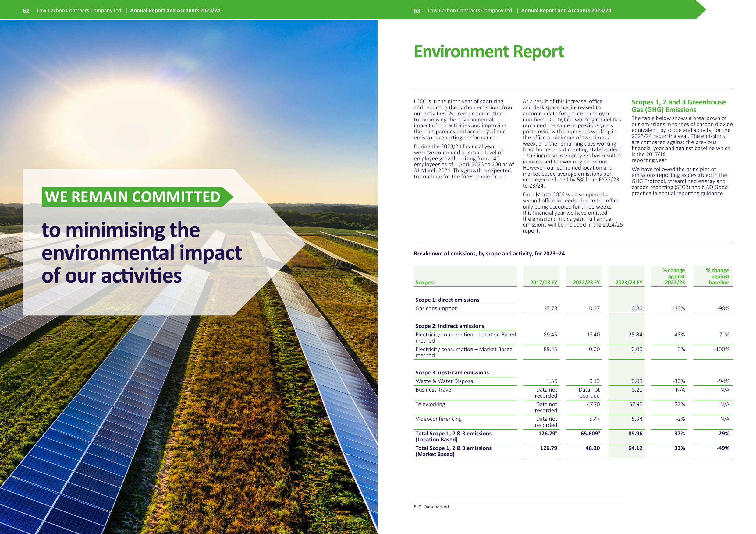Click the '2022/23 FY' column header

[586, 283]
